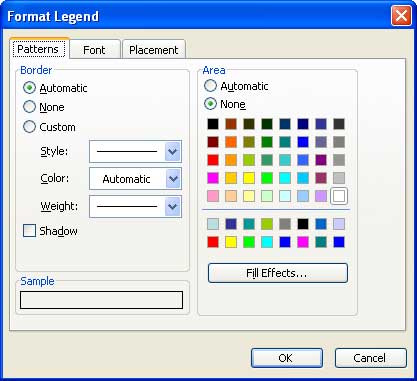Select the bright orange swatch
The width and height of the screenshot is (417, 381).
click(231, 142)
